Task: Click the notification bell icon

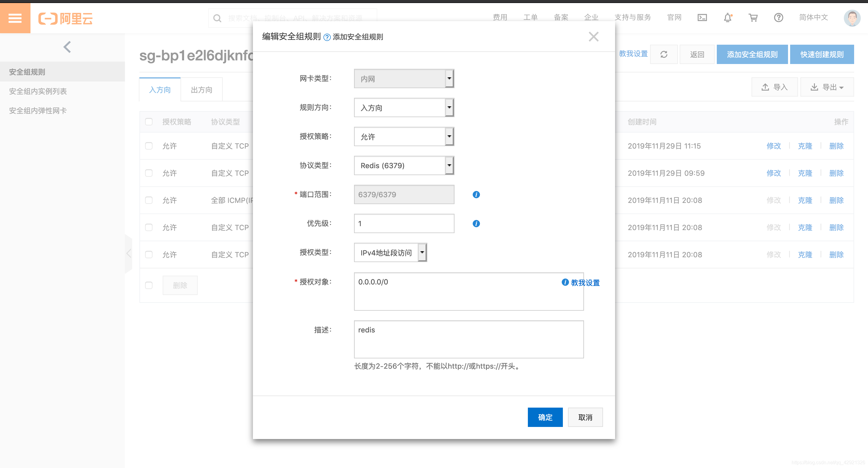Action: (x=727, y=18)
